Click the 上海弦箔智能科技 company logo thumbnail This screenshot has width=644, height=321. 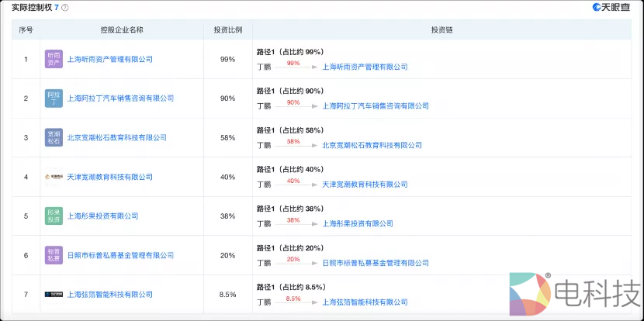point(54,295)
